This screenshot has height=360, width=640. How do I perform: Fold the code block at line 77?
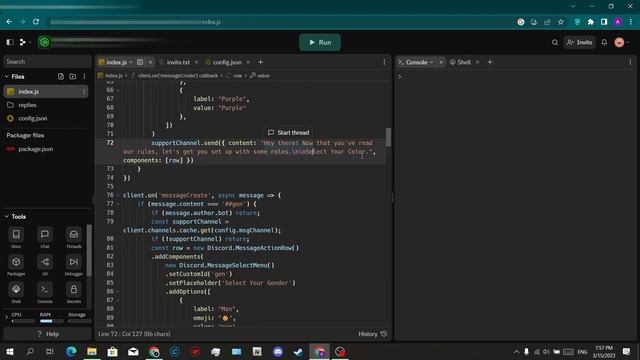point(118,204)
